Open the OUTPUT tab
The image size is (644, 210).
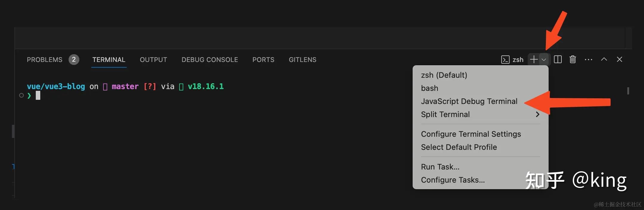tap(153, 60)
